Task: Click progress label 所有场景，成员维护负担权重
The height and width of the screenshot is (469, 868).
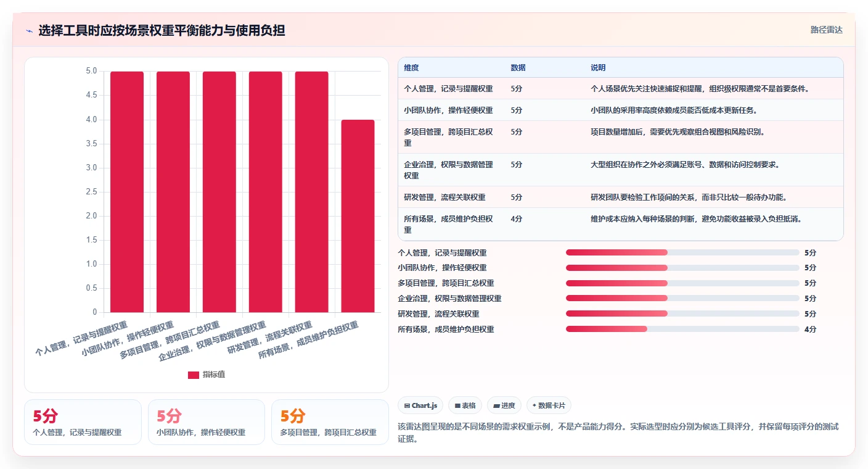Action: point(446,330)
